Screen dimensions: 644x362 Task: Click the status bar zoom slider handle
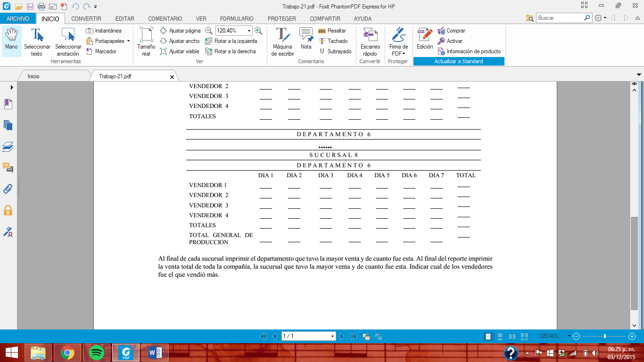coord(605,336)
